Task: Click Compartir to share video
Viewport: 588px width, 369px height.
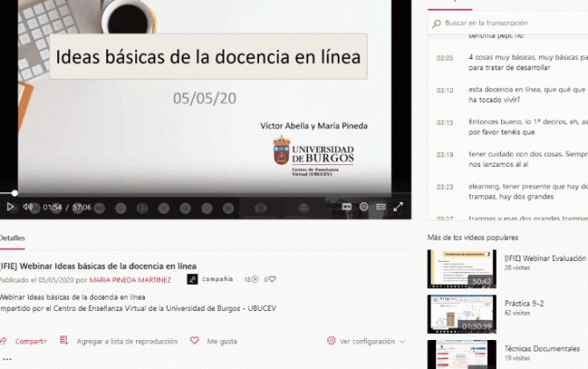Action: tap(31, 342)
